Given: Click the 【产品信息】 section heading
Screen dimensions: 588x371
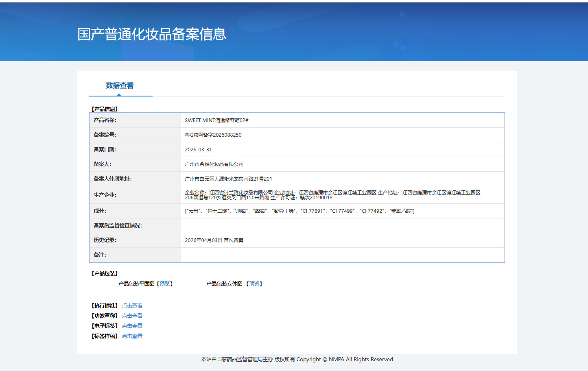Looking at the screenshot, I should 105,109.
